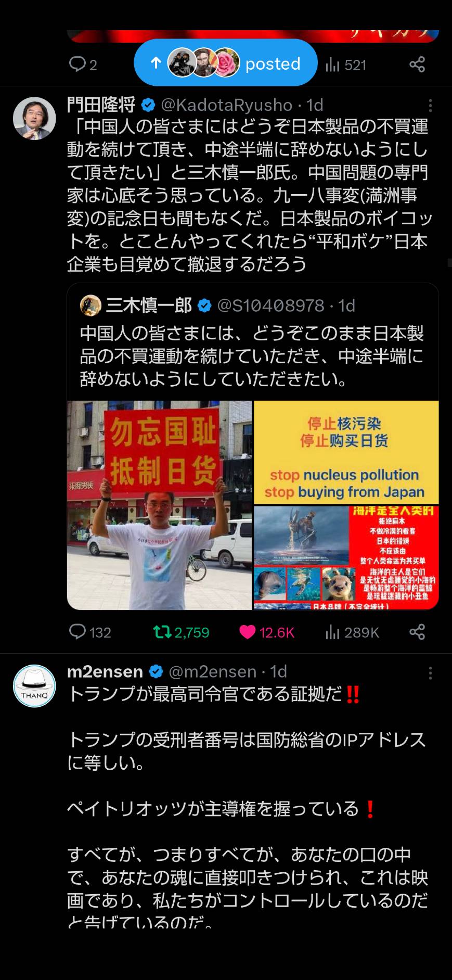Open three-dot menu on 門田隆将's tweet

(x=430, y=106)
